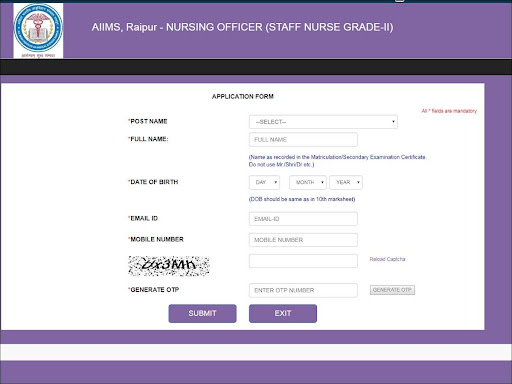Viewport: 512px width, 384px height.
Task: Click the captcha text input box
Action: (303, 261)
